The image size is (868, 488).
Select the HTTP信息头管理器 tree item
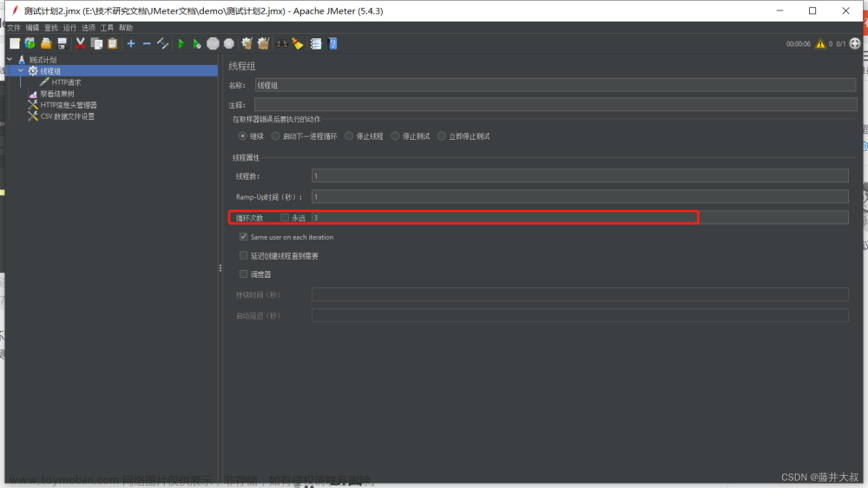pyautogui.click(x=69, y=105)
